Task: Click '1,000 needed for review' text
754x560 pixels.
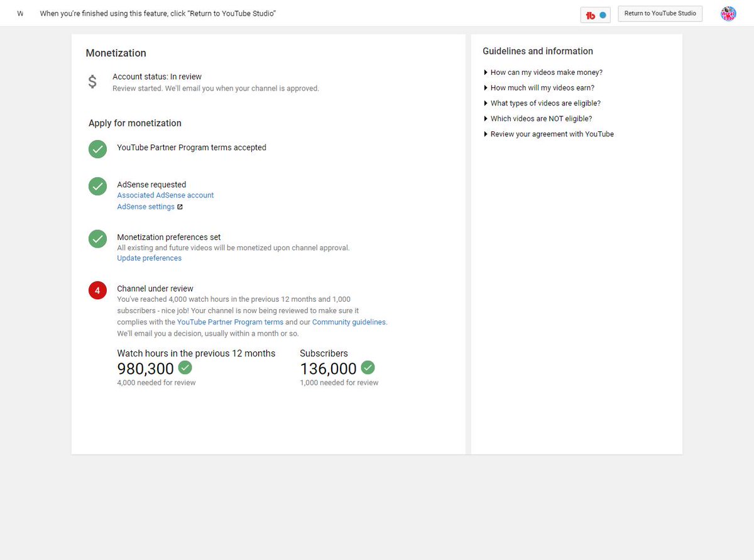Action: coord(339,383)
